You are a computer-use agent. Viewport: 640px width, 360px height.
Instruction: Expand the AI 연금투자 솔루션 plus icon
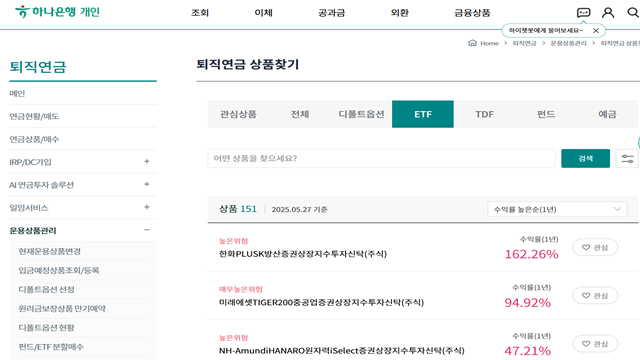(147, 184)
